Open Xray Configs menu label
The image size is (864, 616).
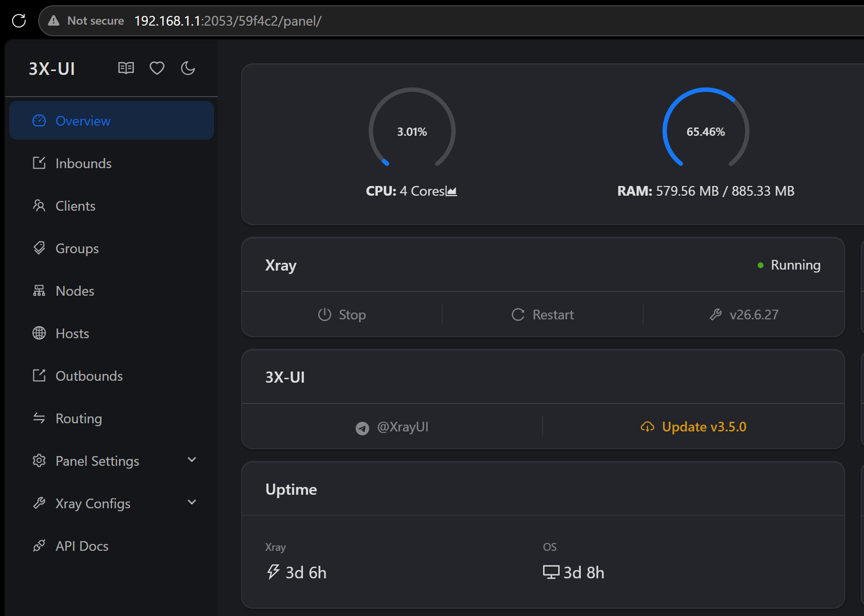click(93, 503)
